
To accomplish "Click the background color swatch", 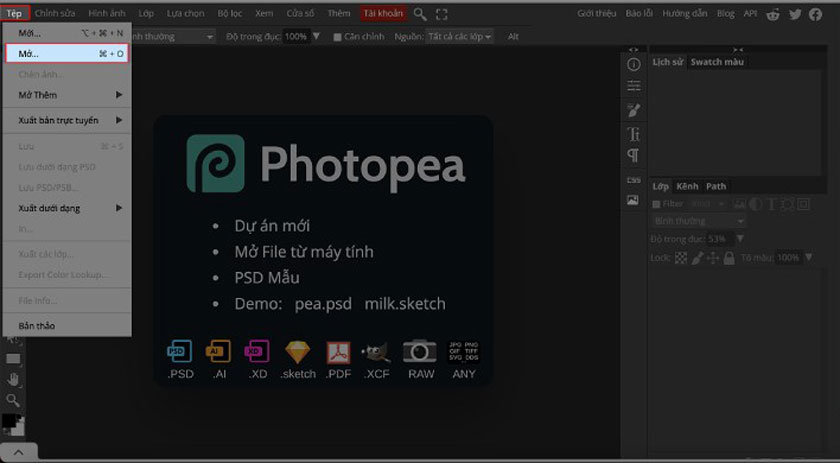I will 19,429.
